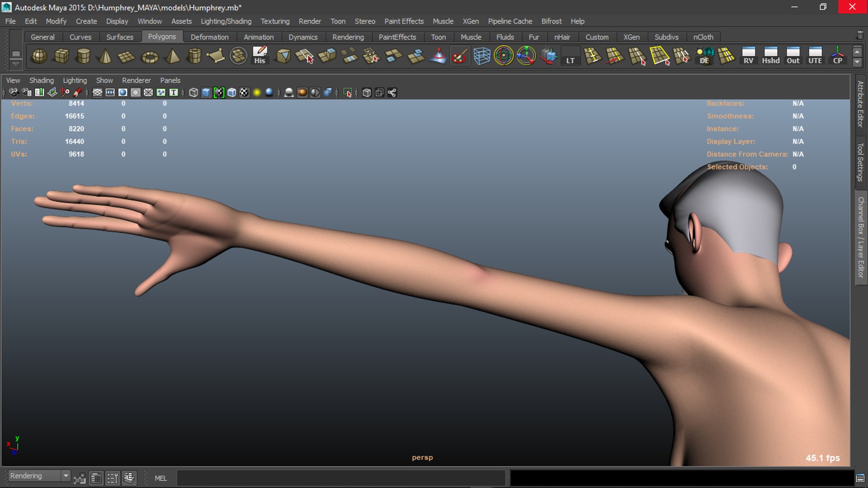Open the Attribute Editor side tab
Screen dimensions: 868x488
click(x=860, y=104)
